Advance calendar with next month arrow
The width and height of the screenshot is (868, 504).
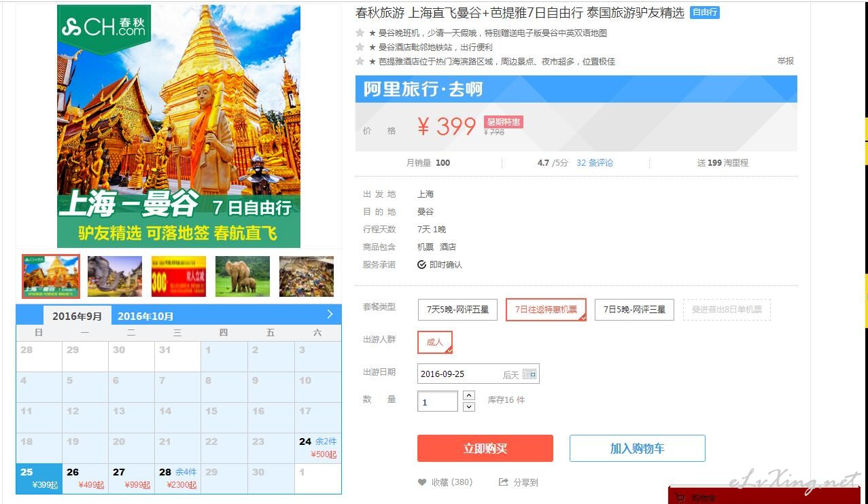[x=330, y=314]
